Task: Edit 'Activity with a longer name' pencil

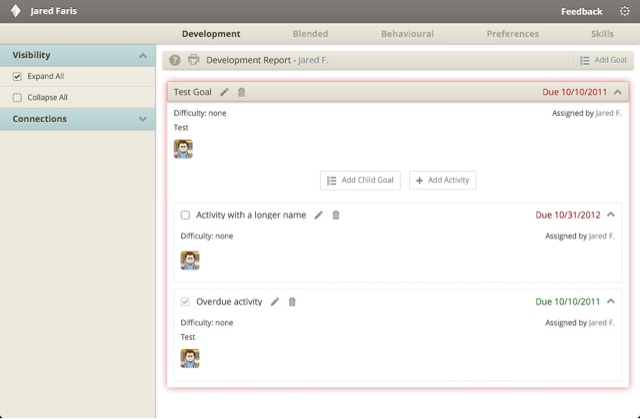Action: pyautogui.click(x=318, y=215)
